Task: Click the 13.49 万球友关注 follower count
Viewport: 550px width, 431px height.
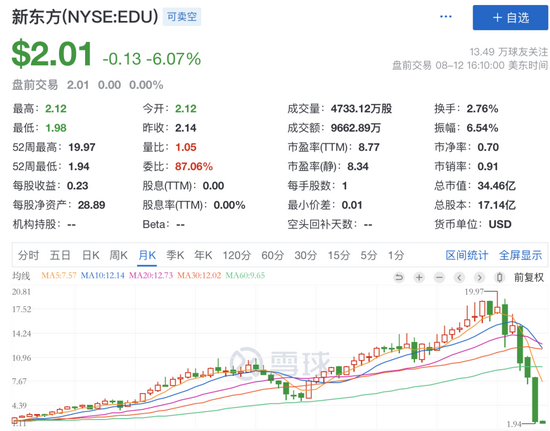Action: [x=509, y=52]
